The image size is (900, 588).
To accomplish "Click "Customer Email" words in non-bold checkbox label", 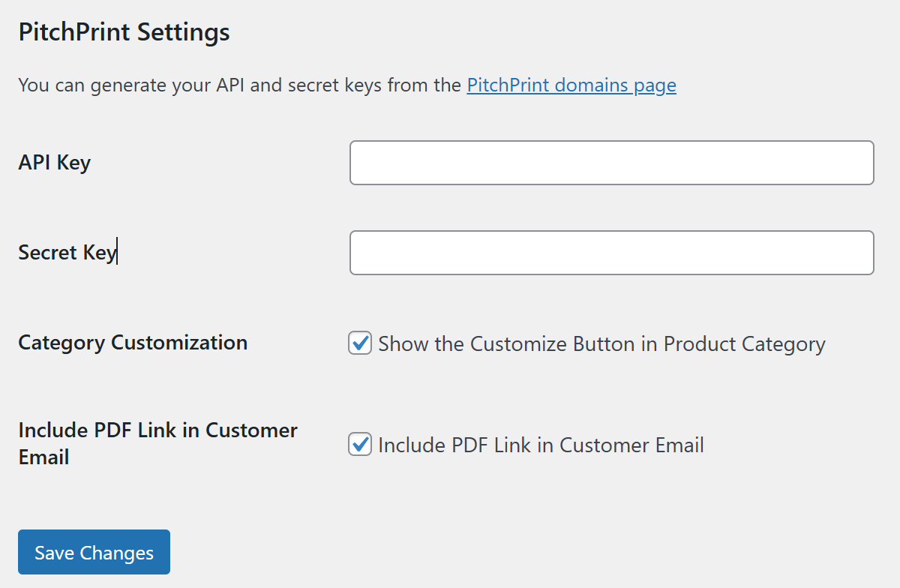I will pyautogui.click(x=631, y=445).
